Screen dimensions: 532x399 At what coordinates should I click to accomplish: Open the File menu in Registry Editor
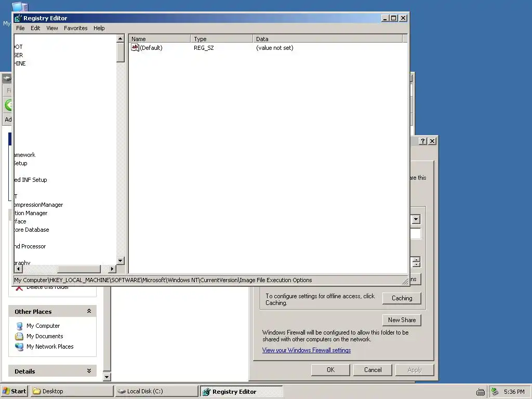click(x=20, y=28)
